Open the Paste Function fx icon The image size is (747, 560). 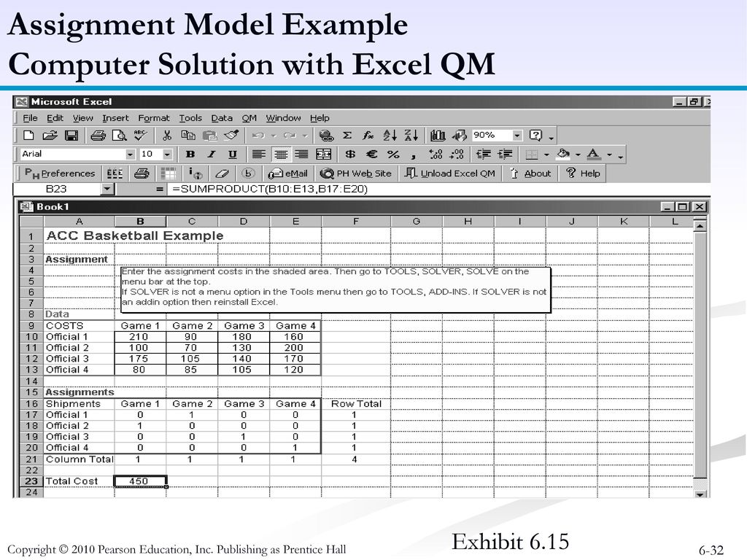[368, 136]
